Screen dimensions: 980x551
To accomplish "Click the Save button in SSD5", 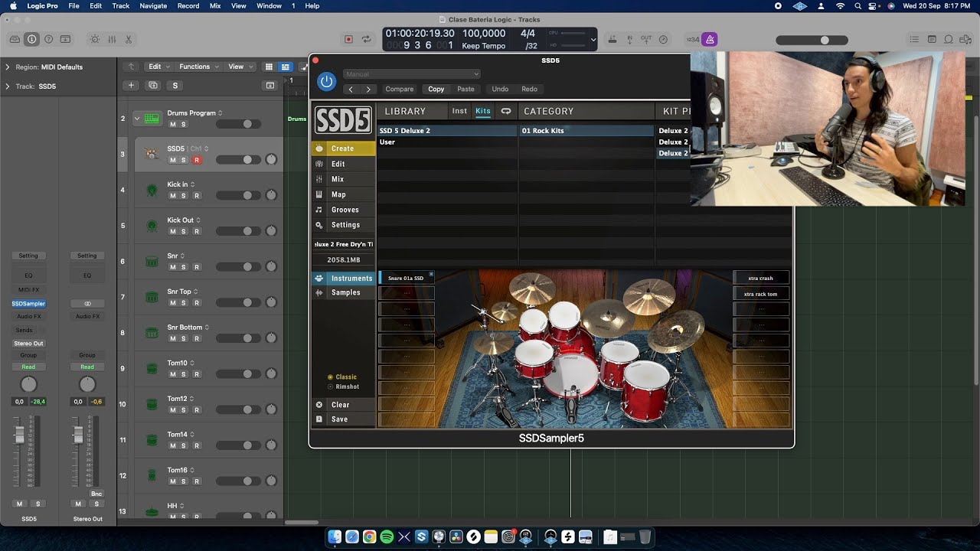I will click(x=343, y=419).
